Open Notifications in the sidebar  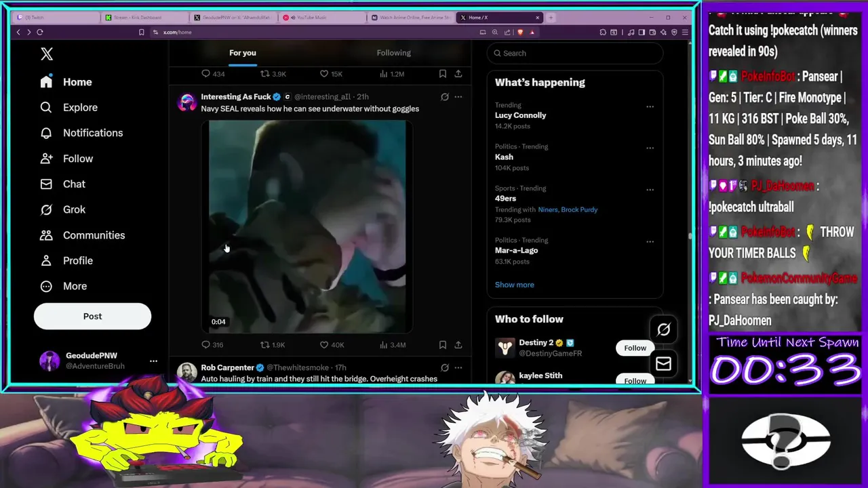[81, 133]
